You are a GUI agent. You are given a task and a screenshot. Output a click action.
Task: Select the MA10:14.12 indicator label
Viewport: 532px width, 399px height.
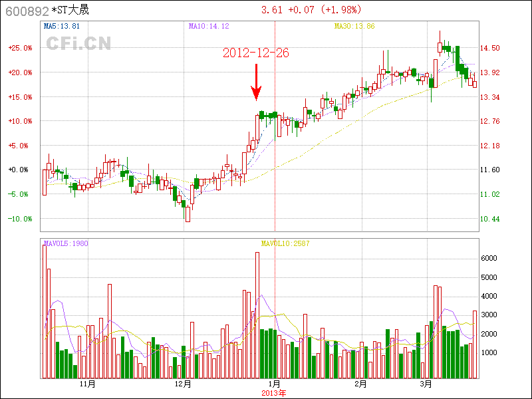[208, 27]
